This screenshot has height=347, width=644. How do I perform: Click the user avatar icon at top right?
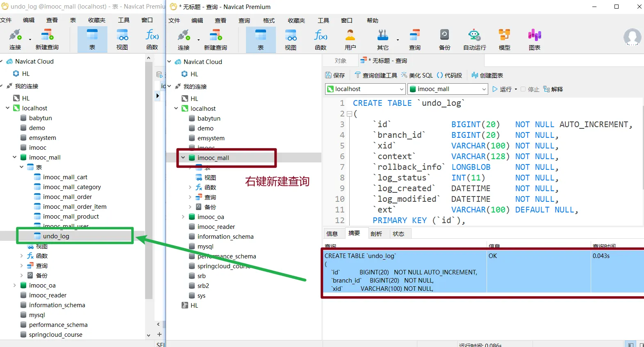[x=632, y=37]
